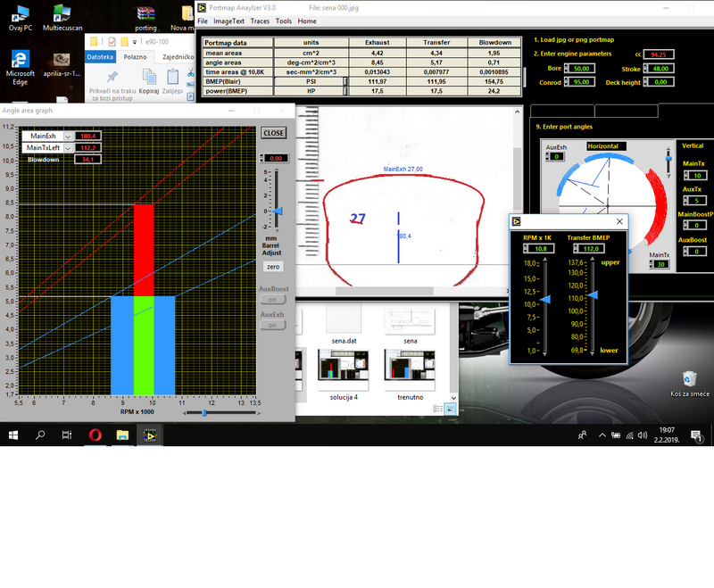Launch Opera browser from taskbar
This screenshot has height=588, width=714.
95,435
